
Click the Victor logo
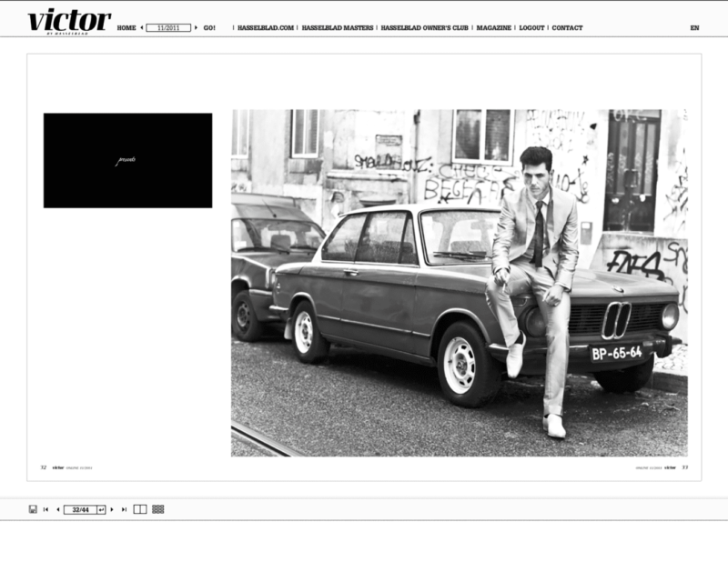coord(68,21)
